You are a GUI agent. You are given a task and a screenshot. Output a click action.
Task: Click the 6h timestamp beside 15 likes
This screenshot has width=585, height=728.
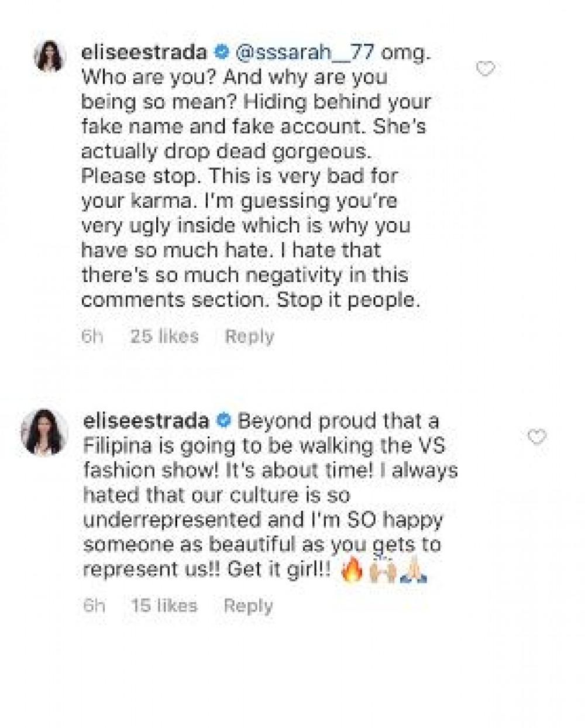tap(94, 606)
